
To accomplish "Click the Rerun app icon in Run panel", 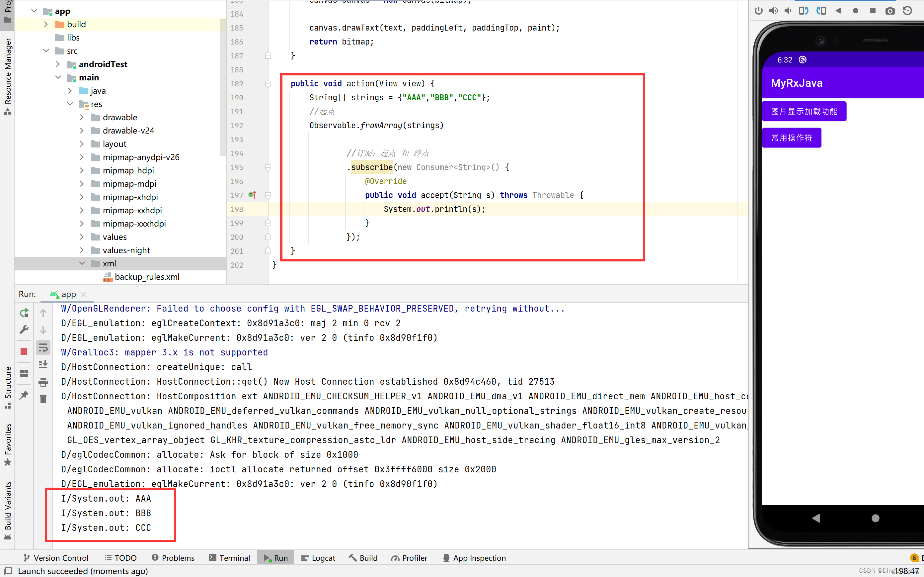I will coord(24,313).
